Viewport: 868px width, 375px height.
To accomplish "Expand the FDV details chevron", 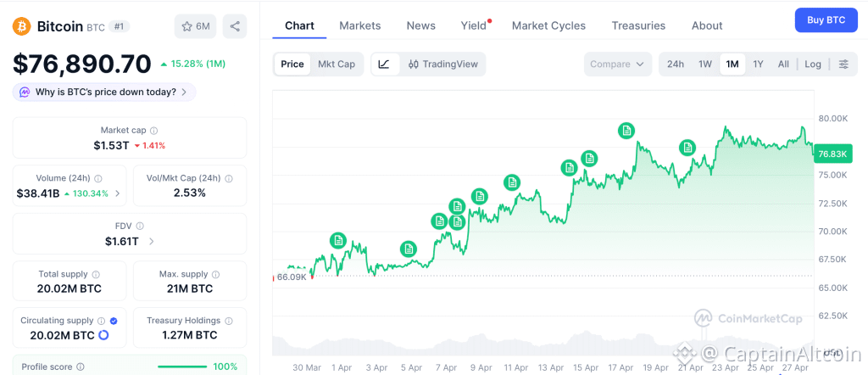I will [x=151, y=242].
